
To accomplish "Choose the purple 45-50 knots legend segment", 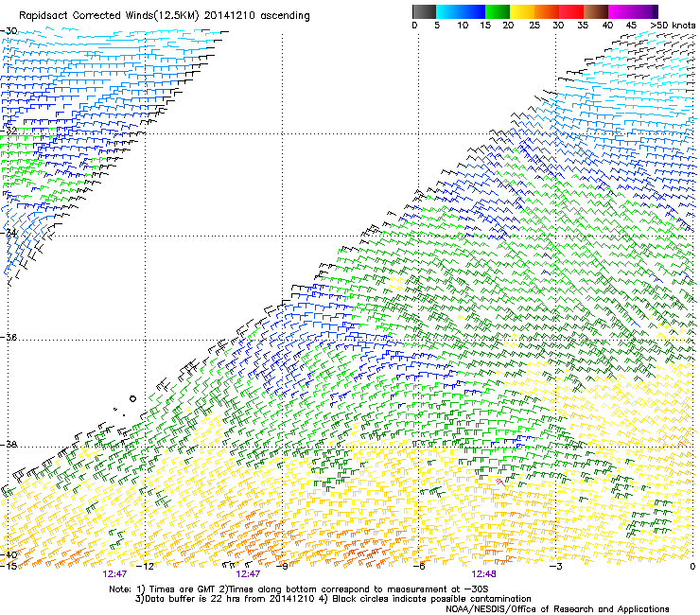I will pos(645,11).
